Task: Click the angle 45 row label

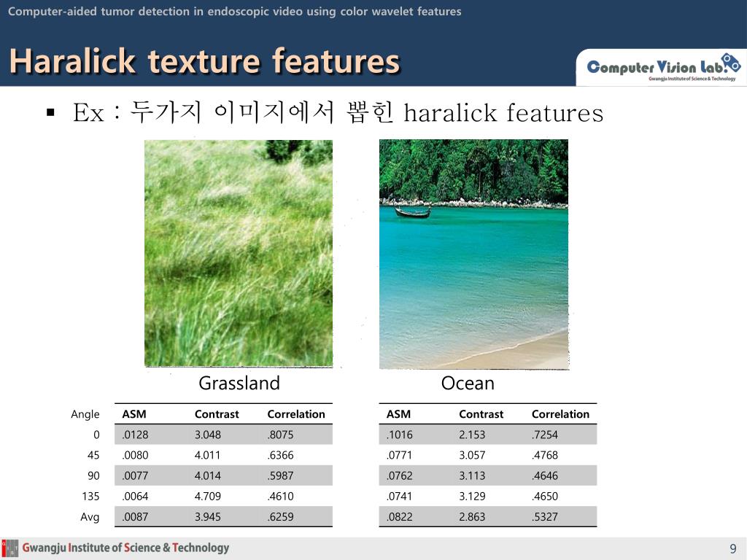Action: tap(93, 455)
